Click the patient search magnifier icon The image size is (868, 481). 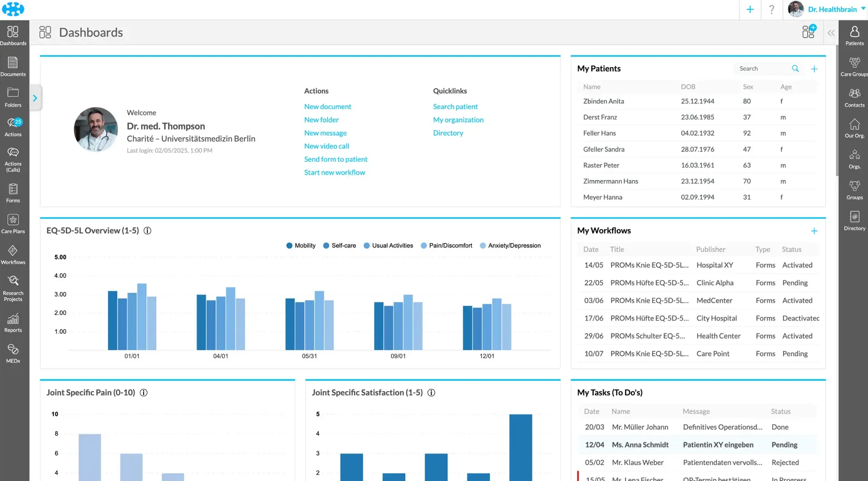[795, 69]
